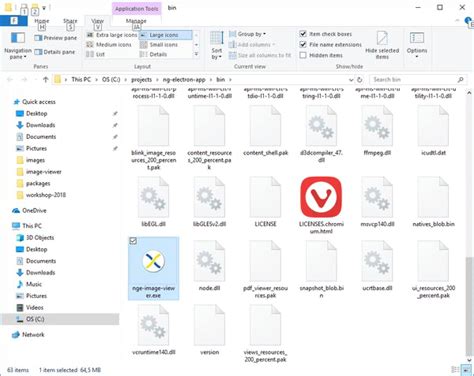Image resolution: width=474 pixels, height=376 pixels.
Task: Choose Details layout
Action: pyautogui.click(x=154, y=54)
